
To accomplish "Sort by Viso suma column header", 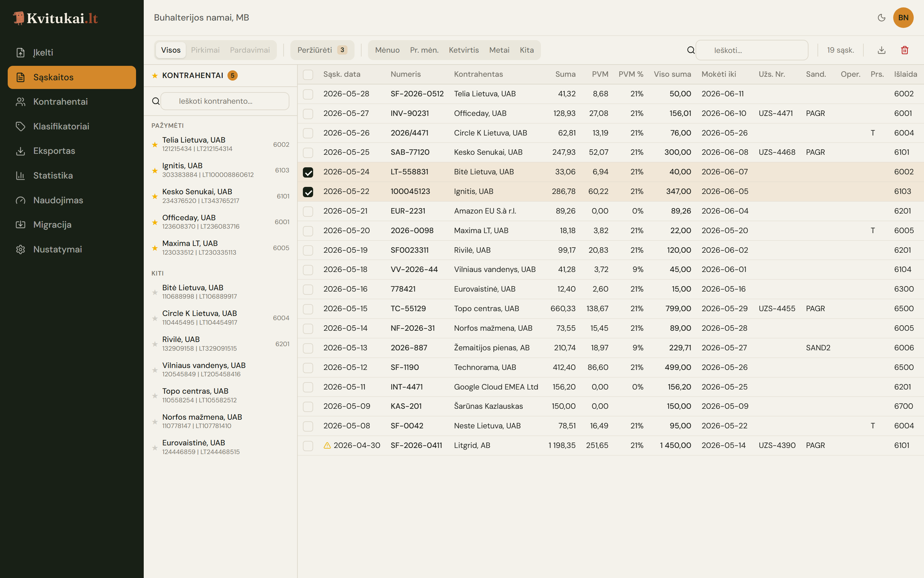I will (x=672, y=74).
